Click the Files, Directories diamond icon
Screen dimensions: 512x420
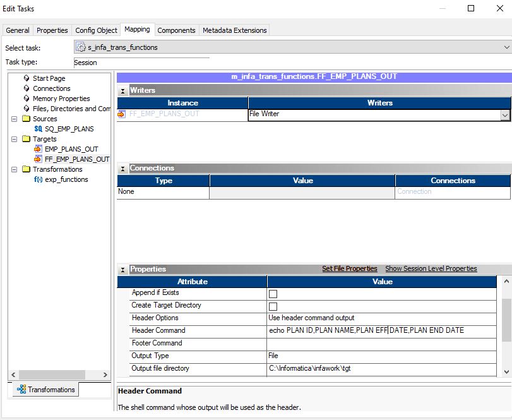pyautogui.click(x=27, y=109)
